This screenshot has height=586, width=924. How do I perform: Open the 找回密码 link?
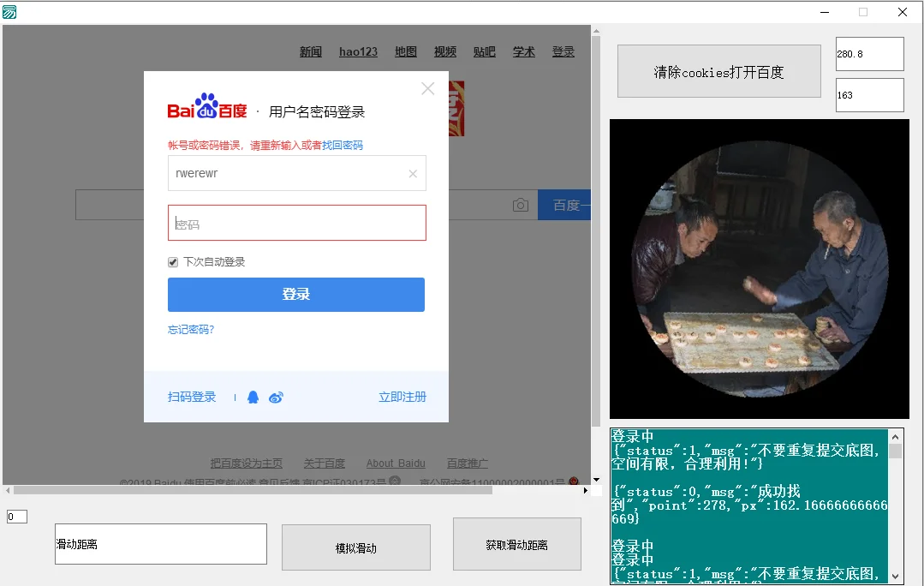[343, 146]
